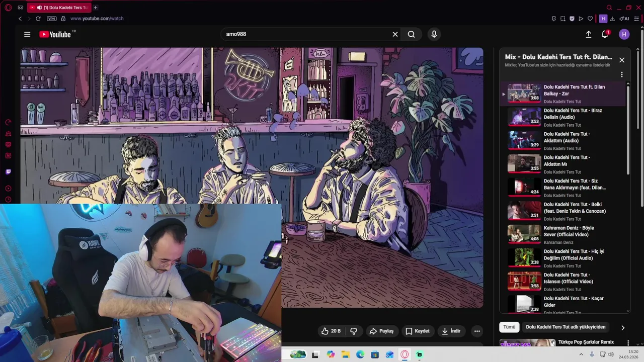Select Dolu Kadehi Ters Tut adlı yükleyiciden chip
The width and height of the screenshot is (644, 362).
(x=566, y=327)
